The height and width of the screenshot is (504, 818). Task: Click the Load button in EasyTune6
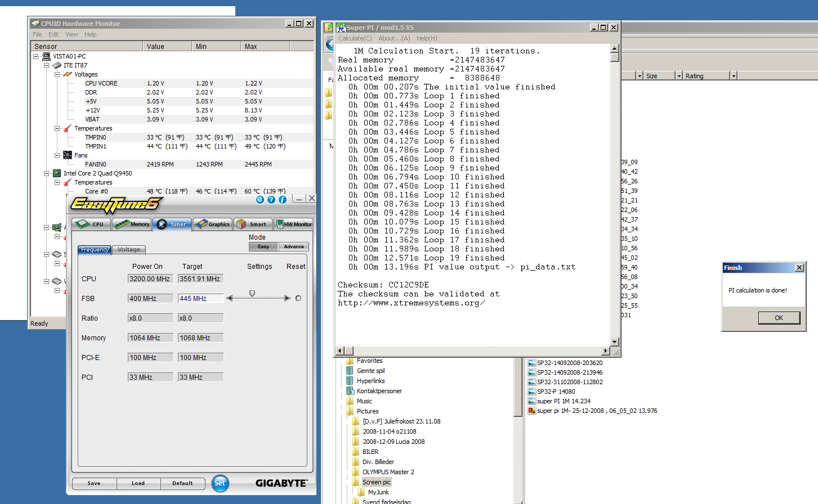coord(138,483)
